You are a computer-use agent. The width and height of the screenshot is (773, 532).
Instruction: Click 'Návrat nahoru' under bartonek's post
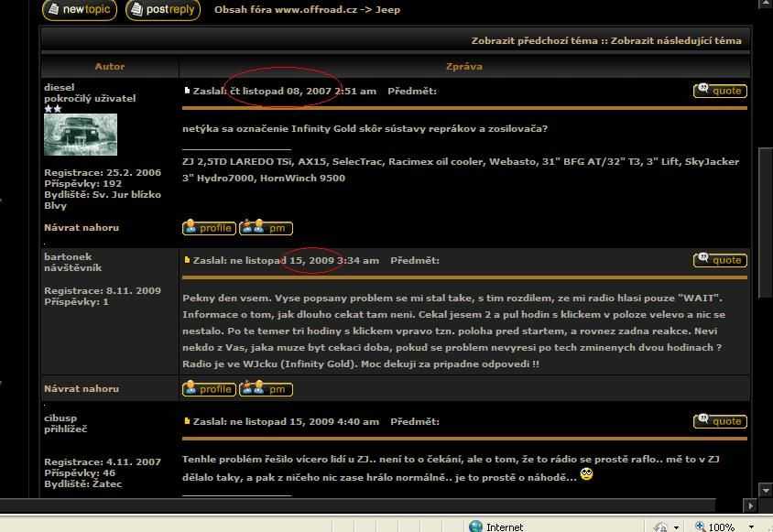[x=82, y=388]
